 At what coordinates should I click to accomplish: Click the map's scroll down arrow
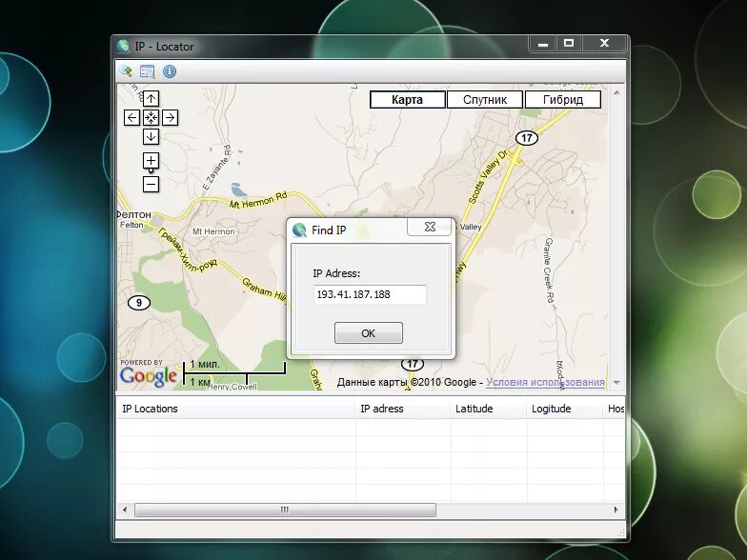coord(616,383)
